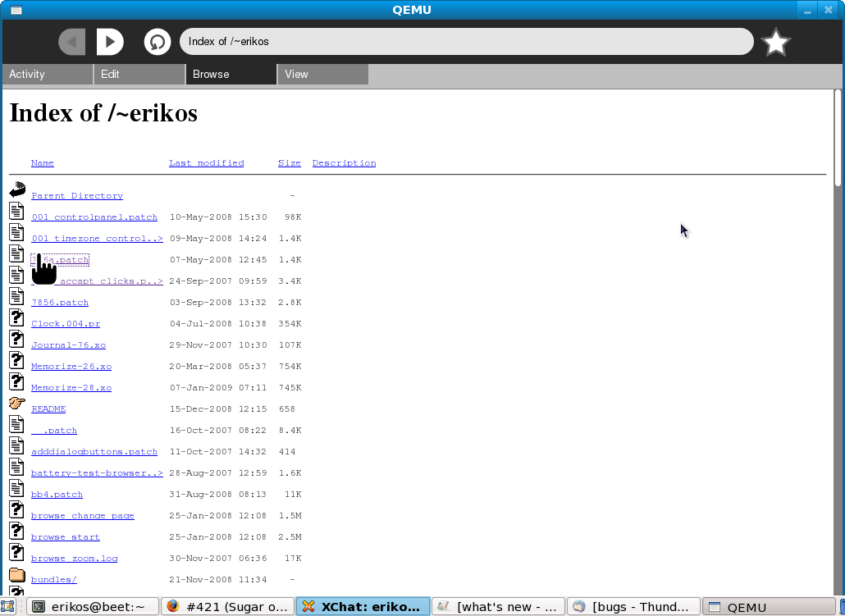Switch to XChat window in taskbar
845x616 pixels.
click(363, 607)
